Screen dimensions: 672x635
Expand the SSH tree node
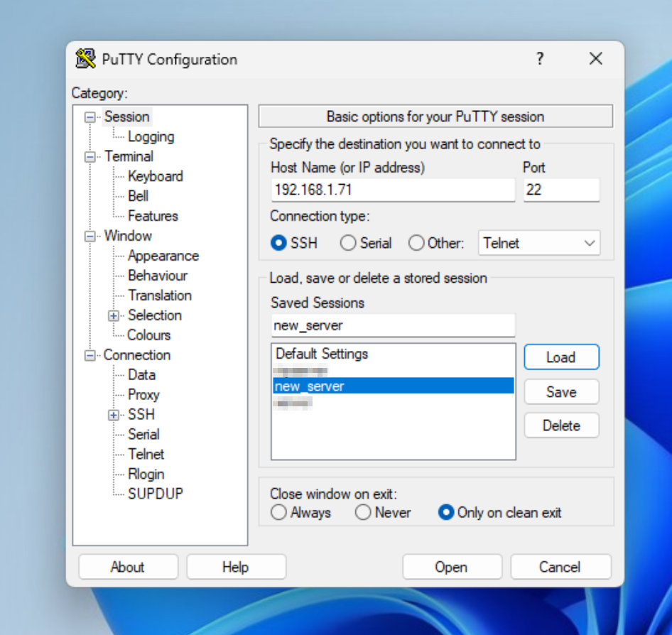[x=114, y=415]
